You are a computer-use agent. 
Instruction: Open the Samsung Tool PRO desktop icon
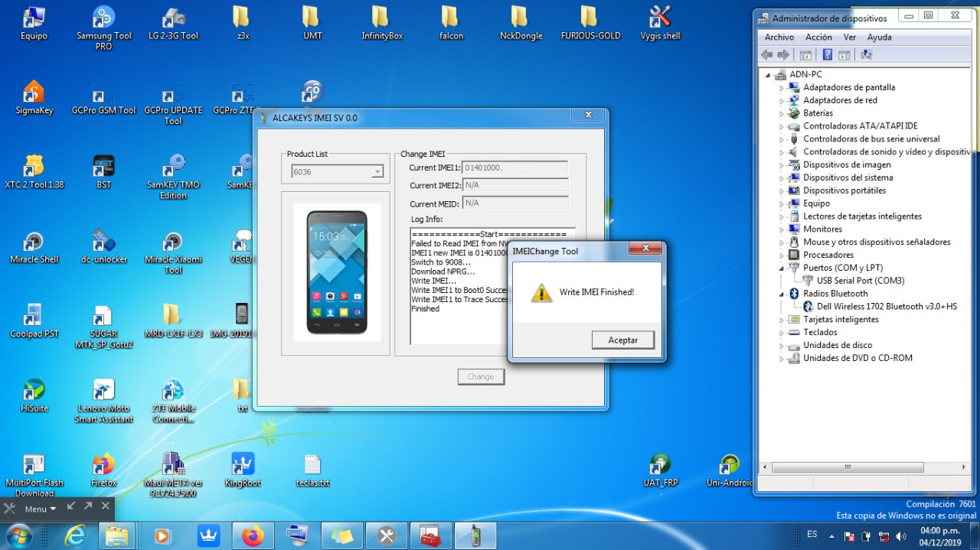coord(103,28)
